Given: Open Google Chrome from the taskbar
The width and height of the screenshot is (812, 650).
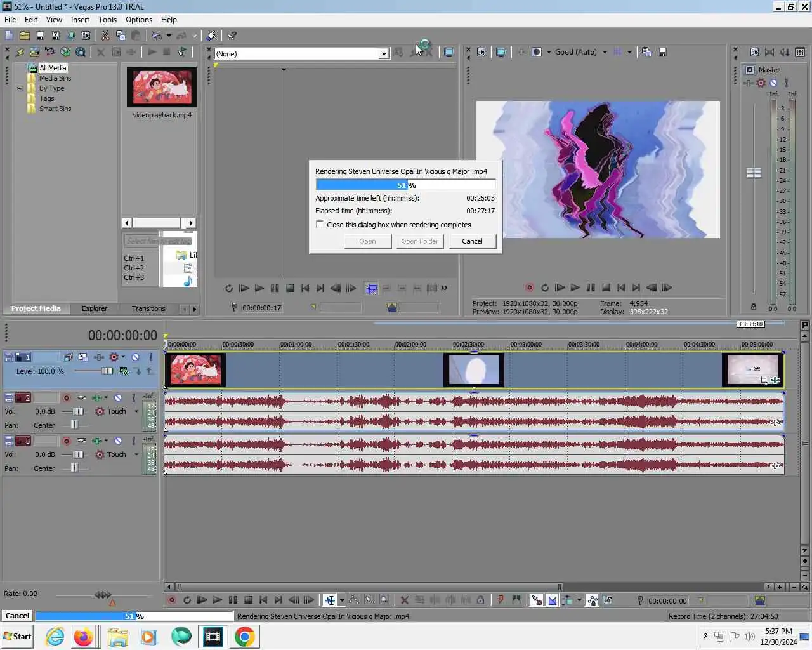Looking at the screenshot, I should [245, 637].
